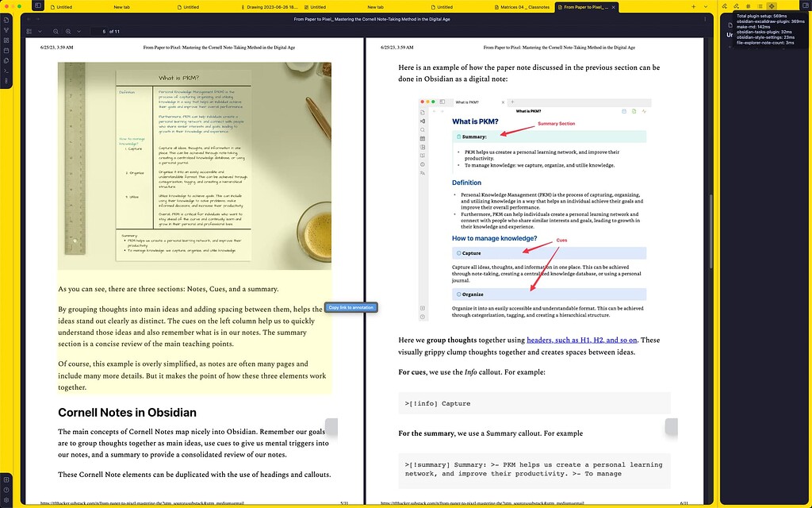Image resolution: width=812 pixels, height=508 pixels.
Task: Toggle the right sidebar panel open
Action: (x=806, y=6)
